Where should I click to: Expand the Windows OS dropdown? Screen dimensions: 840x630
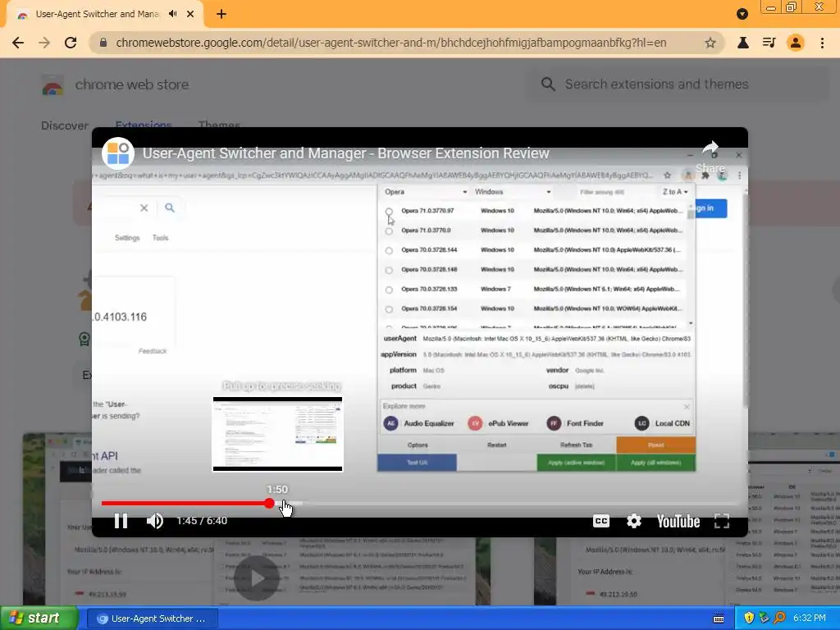coord(513,192)
